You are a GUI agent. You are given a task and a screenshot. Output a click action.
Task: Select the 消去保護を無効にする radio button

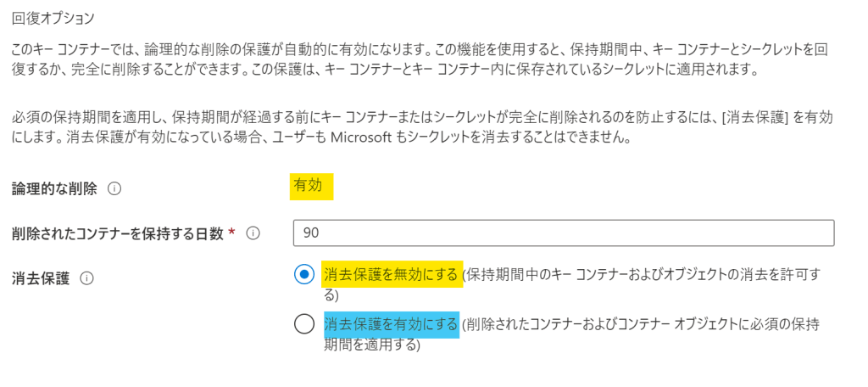pos(304,275)
